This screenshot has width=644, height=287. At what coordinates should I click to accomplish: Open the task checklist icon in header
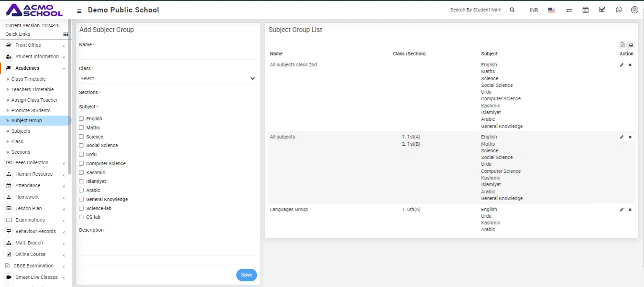[x=602, y=10]
